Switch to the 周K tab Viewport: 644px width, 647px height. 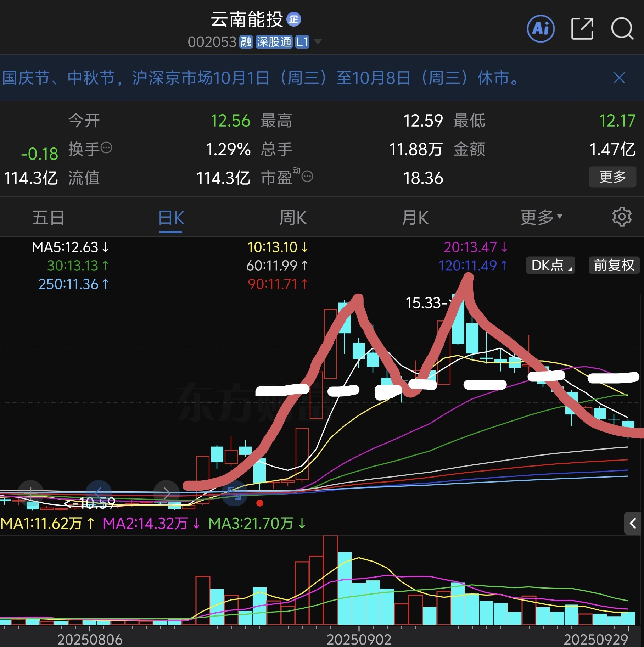coord(293,217)
